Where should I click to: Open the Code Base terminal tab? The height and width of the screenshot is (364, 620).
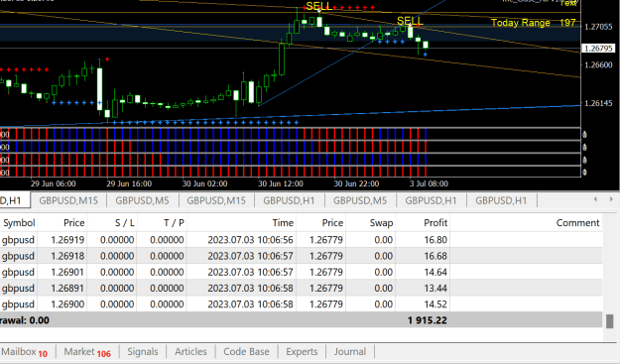[246, 352]
